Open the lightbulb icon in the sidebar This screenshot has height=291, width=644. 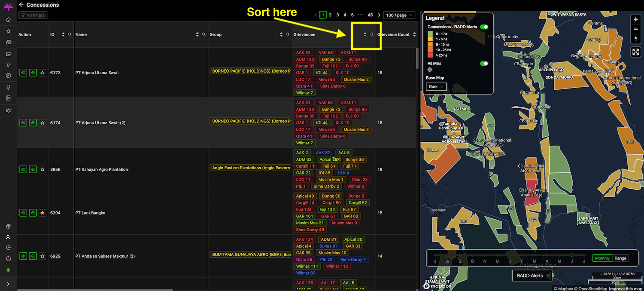[8, 87]
